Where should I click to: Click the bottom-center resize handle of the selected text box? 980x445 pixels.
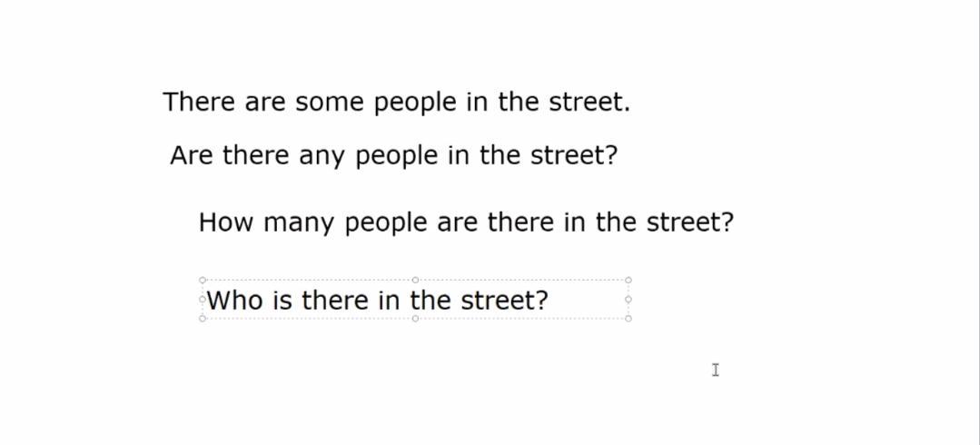point(415,319)
